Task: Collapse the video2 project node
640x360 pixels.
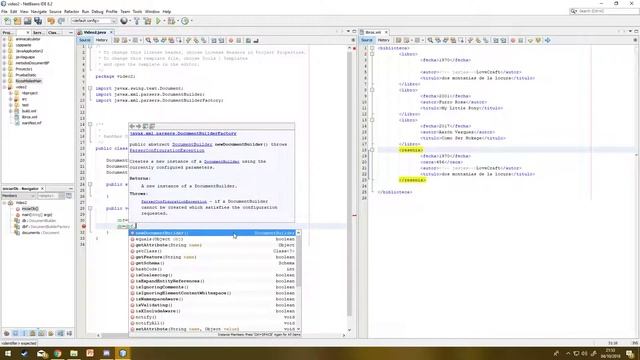Action: [4, 87]
